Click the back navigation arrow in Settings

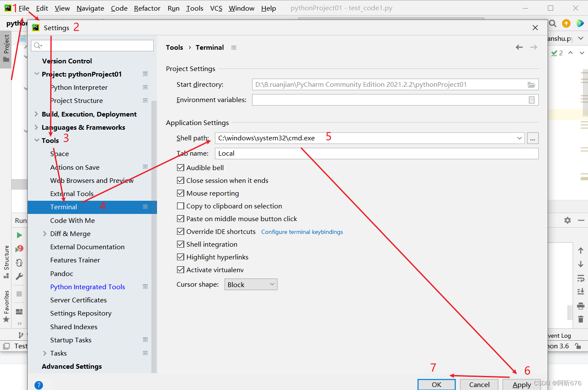coord(519,47)
